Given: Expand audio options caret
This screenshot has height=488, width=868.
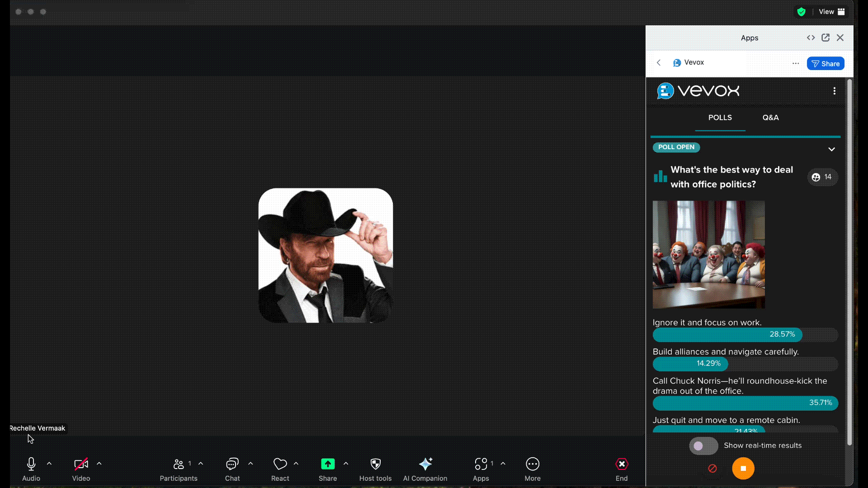Looking at the screenshot, I should click(x=49, y=464).
